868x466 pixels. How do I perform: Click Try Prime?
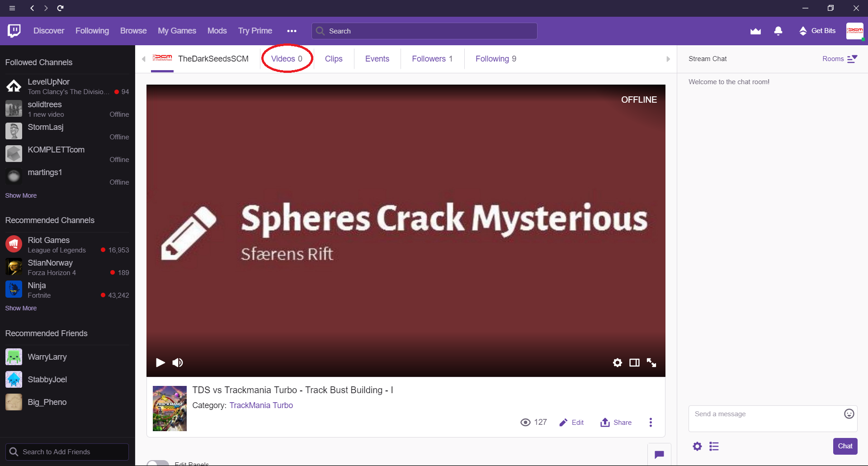255,31
